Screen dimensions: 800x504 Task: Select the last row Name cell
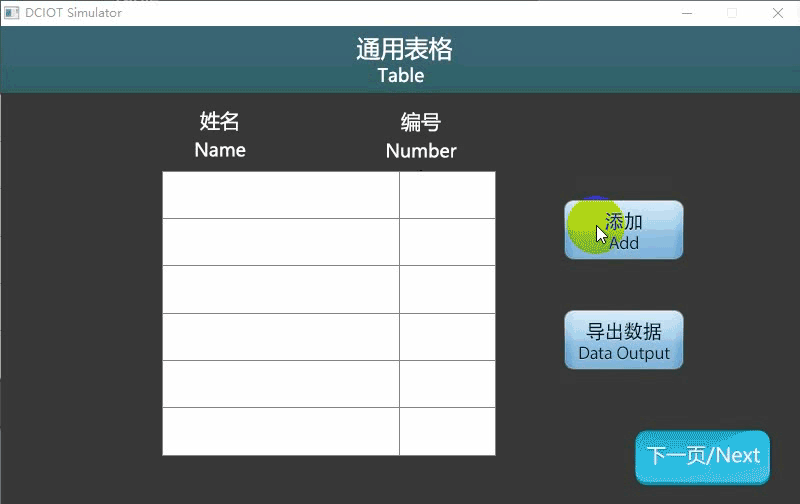click(x=281, y=431)
